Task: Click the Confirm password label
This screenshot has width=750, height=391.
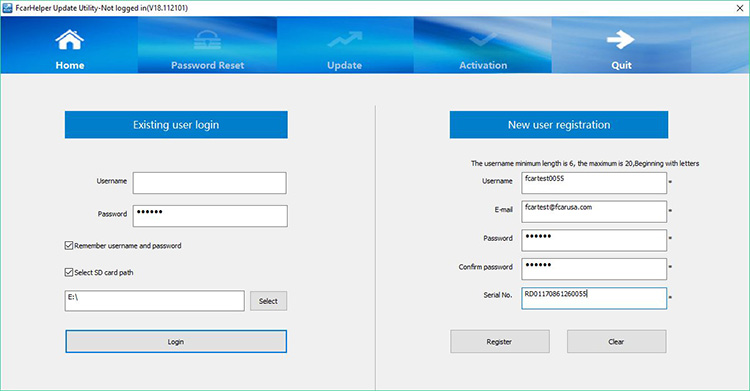Action: pyautogui.click(x=485, y=267)
